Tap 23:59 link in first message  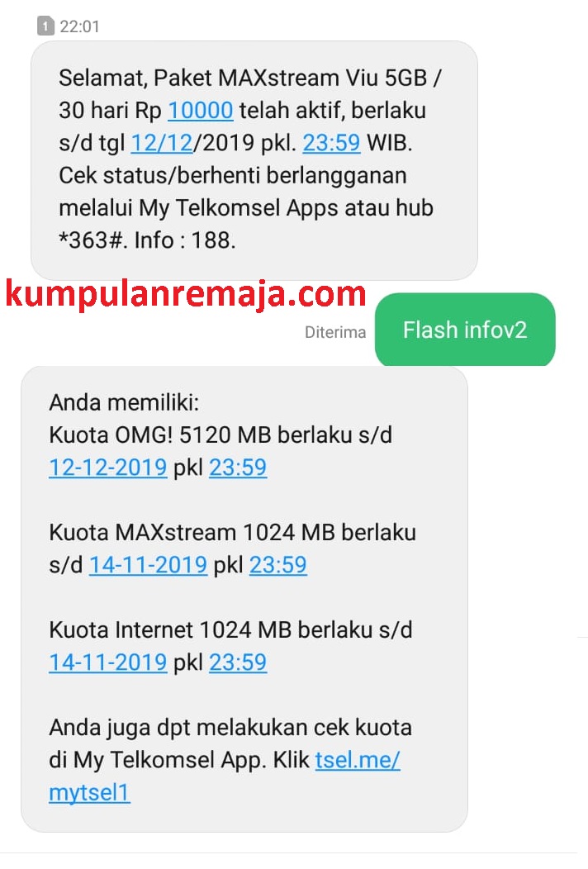[x=331, y=143]
